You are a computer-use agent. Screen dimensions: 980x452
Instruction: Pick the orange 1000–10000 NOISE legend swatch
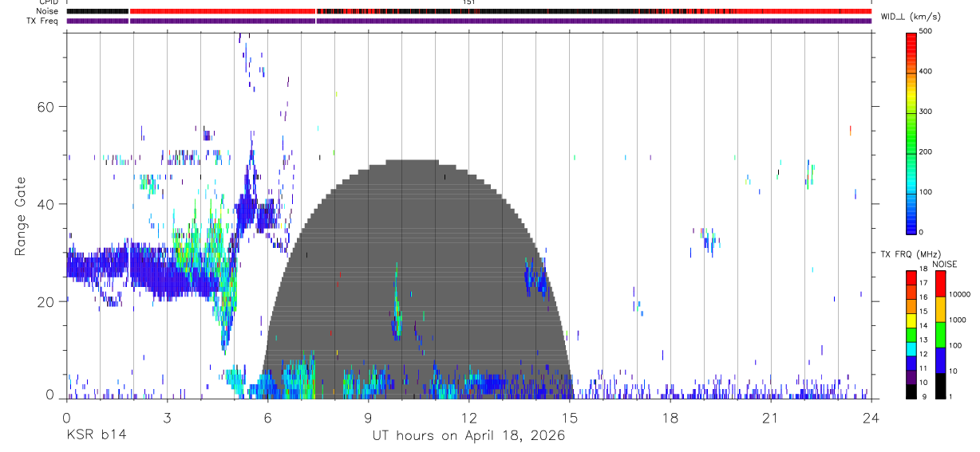pyautogui.click(x=941, y=309)
